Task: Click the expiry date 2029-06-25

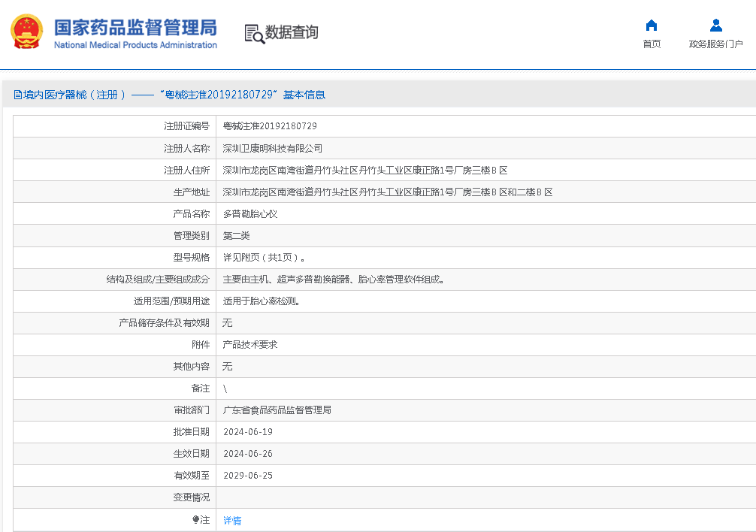Action: [x=248, y=476]
